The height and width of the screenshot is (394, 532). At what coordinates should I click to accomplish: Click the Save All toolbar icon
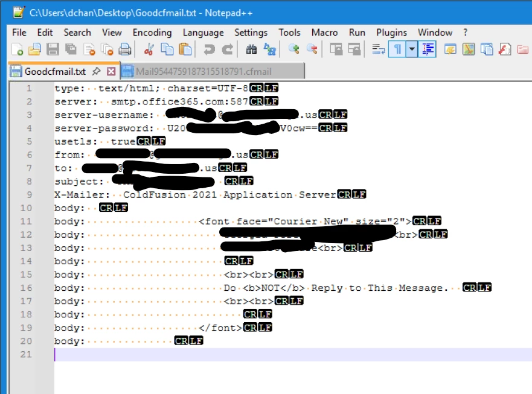point(71,49)
